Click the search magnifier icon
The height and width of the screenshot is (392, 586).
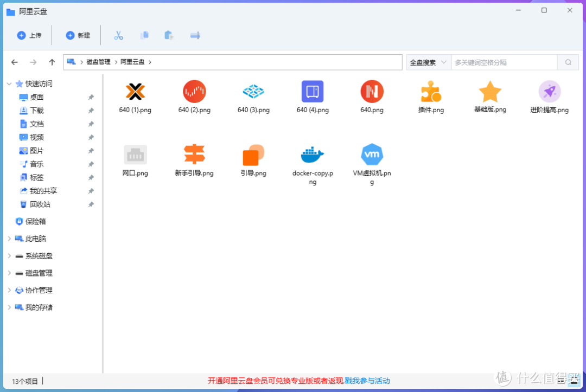[568, 62]
